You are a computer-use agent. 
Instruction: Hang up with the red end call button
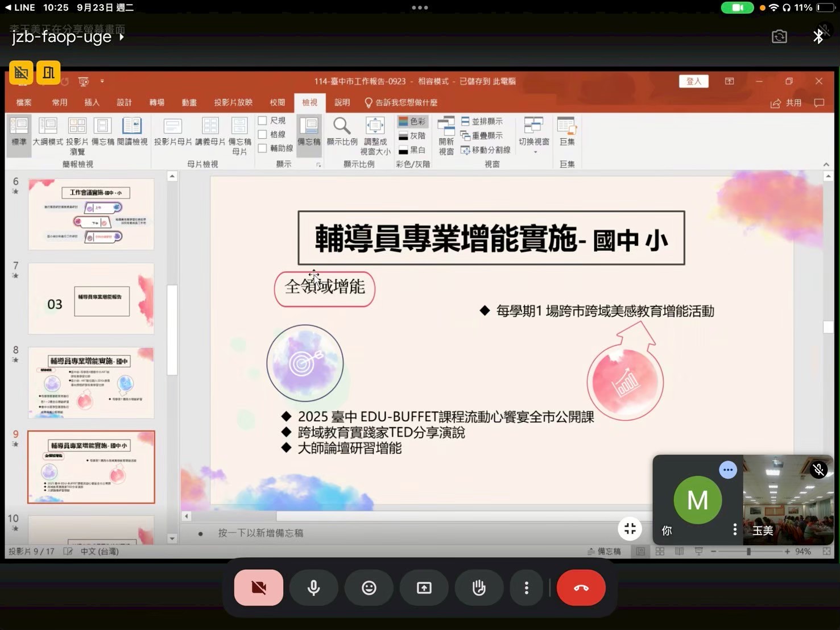tap(581, 587)
